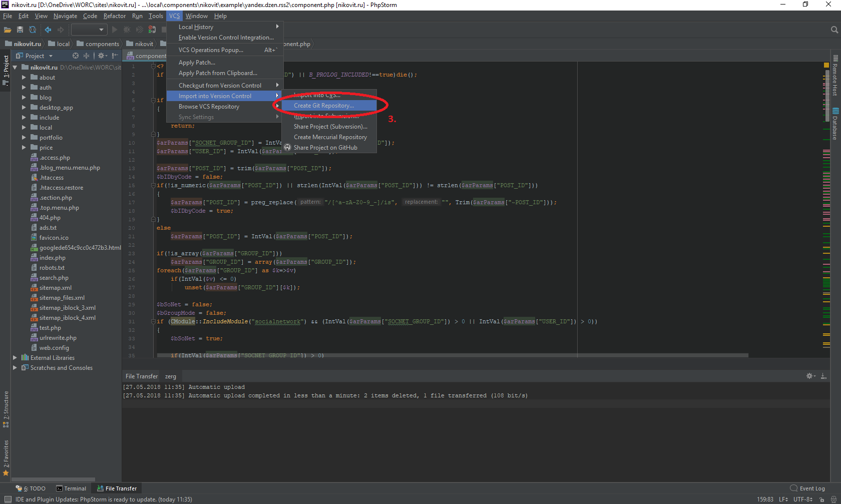The width and height of the screenshot is (841, 504).
Task: Open Local History submenu
Action: pos(225,27)
